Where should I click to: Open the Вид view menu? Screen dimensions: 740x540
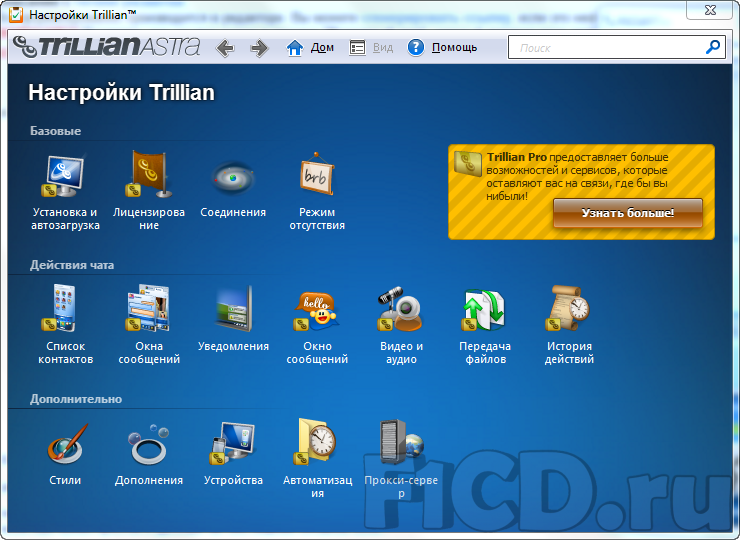[x=371, y=48]
